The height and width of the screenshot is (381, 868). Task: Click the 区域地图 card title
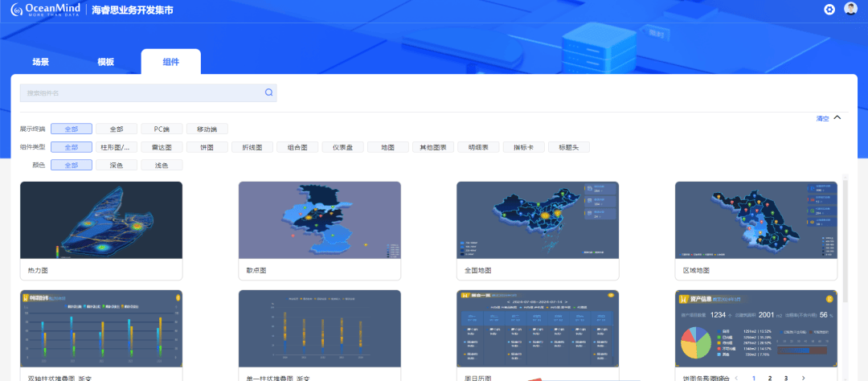click(x=696, y=271)
